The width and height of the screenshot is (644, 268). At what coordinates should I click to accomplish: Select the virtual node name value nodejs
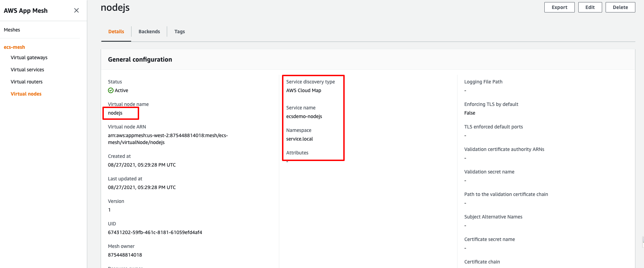[115, 113]
